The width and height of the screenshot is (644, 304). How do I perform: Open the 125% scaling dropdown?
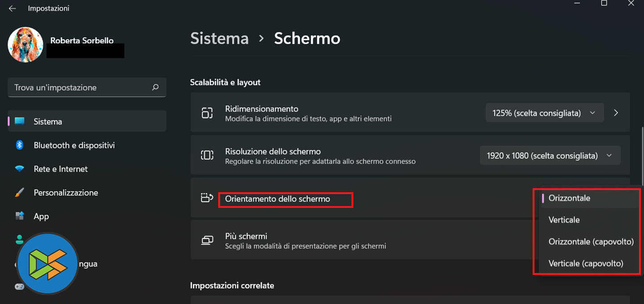[x=544, y=113]
